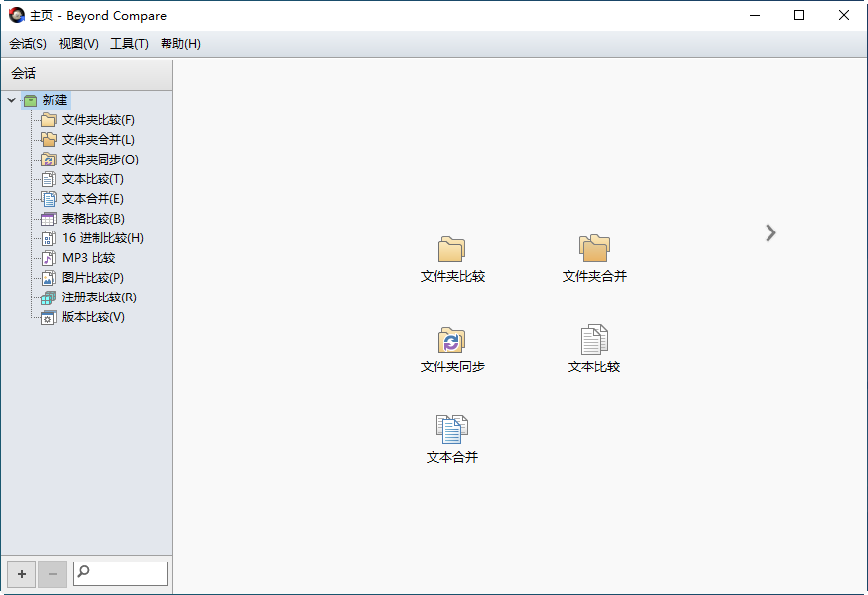Select 16 进制比较(H) tree entry

click(x=102, y=238)
